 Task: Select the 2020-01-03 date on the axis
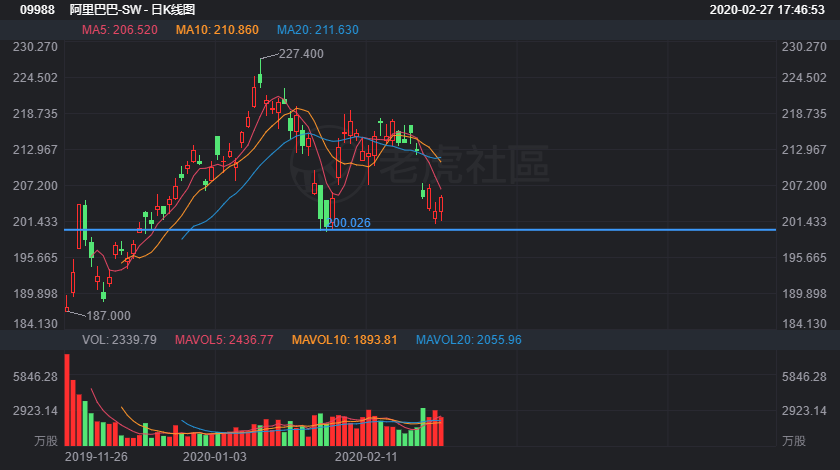point(214,456)
